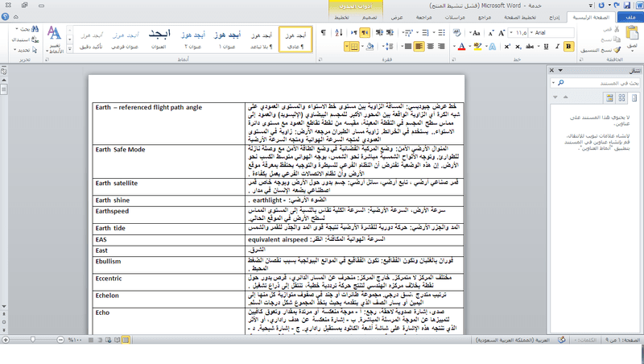Image resolution: width=644 pixels, height=364 pixels.
Task: Open the font color arrow dropdown
Action: point(454,47)
